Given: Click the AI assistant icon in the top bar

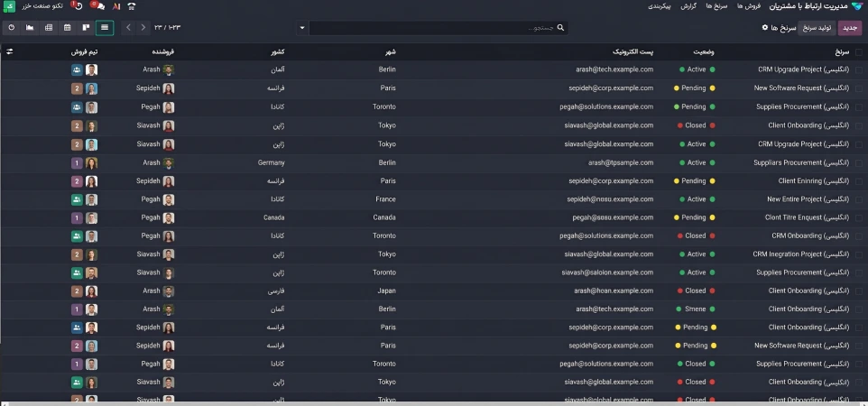Looking at the screenshot, I should [115, 6].
